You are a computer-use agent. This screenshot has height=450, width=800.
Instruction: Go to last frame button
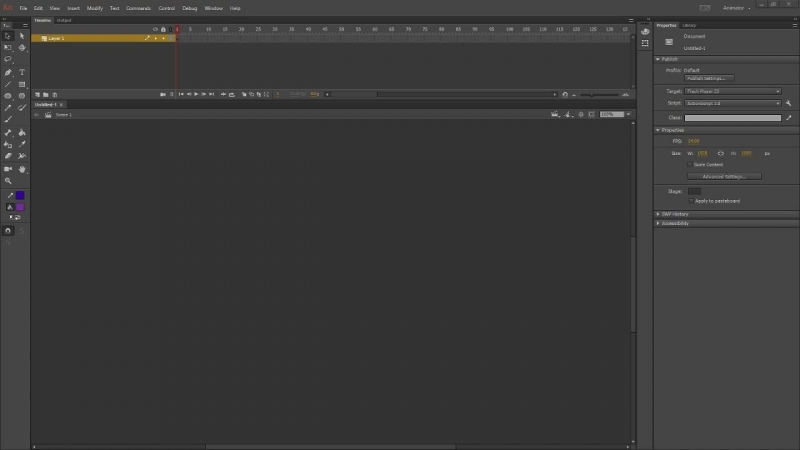click(211, 94)
